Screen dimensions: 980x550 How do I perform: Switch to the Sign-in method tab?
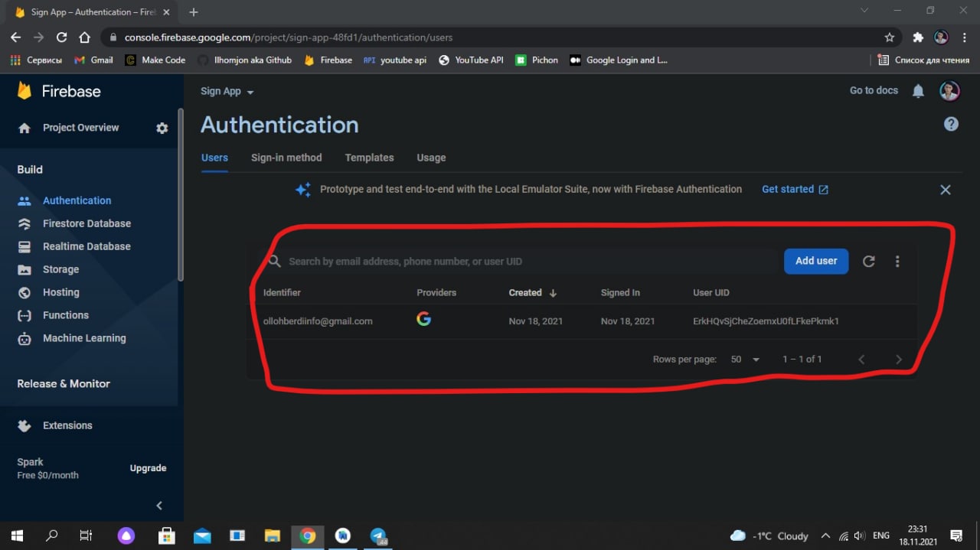pos(286,158)
